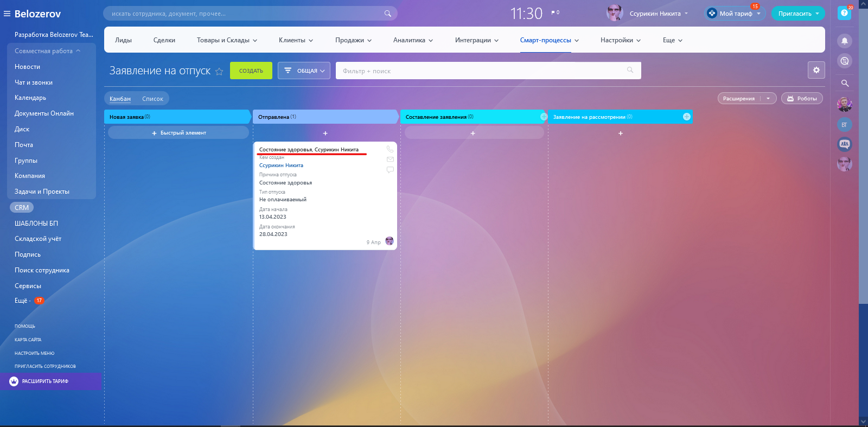This screenshot has height=427, width=868.
Task: Click phone icon on the vacation card
Action: pos(390,149)
